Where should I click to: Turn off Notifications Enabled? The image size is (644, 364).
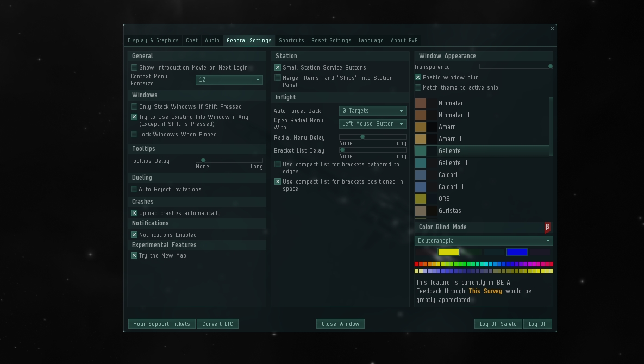(134, 235)
